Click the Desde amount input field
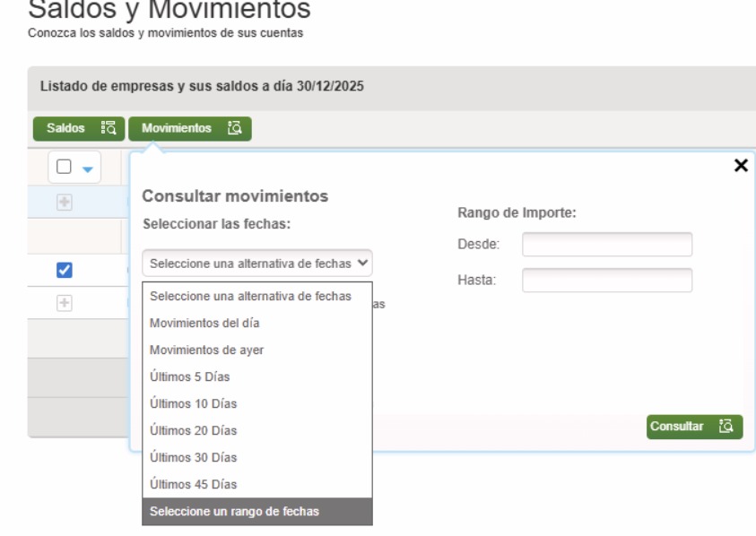Screen dimensions: 756x536 point(607,245)
